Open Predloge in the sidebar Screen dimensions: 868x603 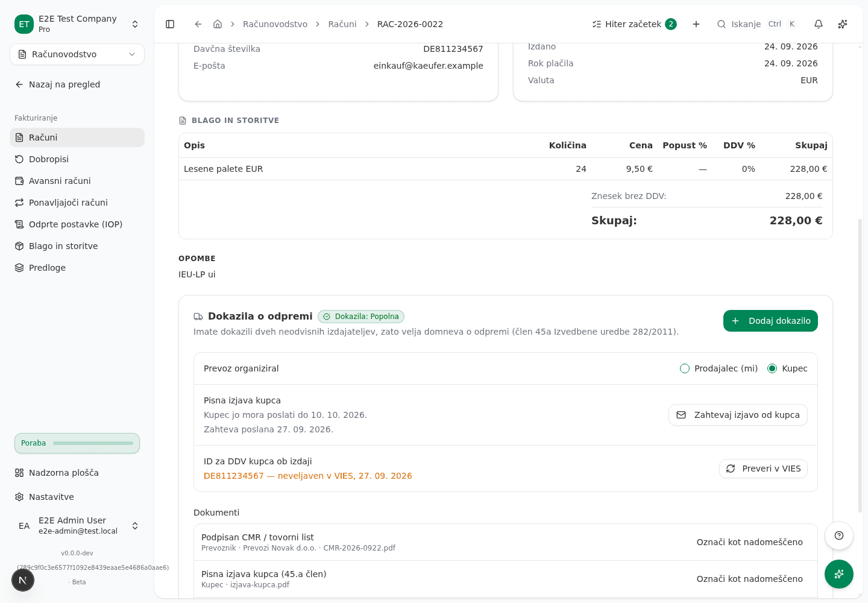pyautogui.click(x=77, y=268)
